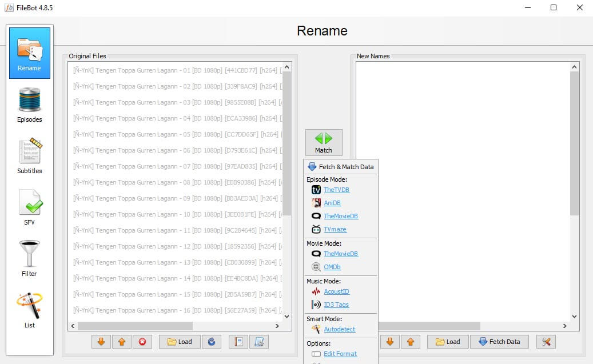Click New Names vertical scrollbar down arrow
Viewport: 593px width, 364px height.
(x=575, y=317)
